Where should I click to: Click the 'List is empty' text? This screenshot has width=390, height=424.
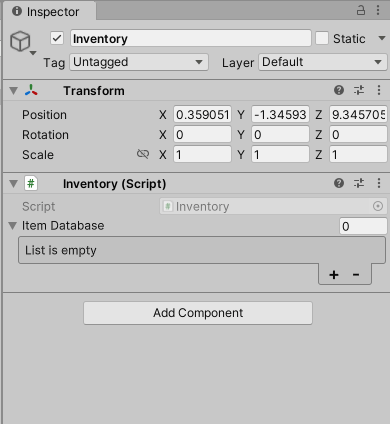click(61, 250)
